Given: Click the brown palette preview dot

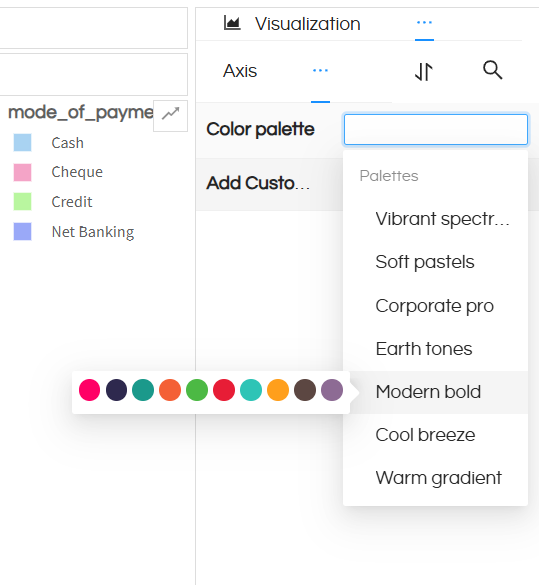Looking at the screenshot, I should pyautogui.click(x=305, y=390).
